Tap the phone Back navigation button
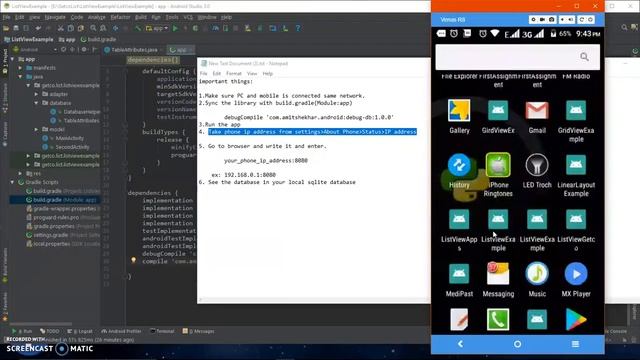The width and height of the screenshot is (640, 360). pyautogui.click(x=460, y=344)
